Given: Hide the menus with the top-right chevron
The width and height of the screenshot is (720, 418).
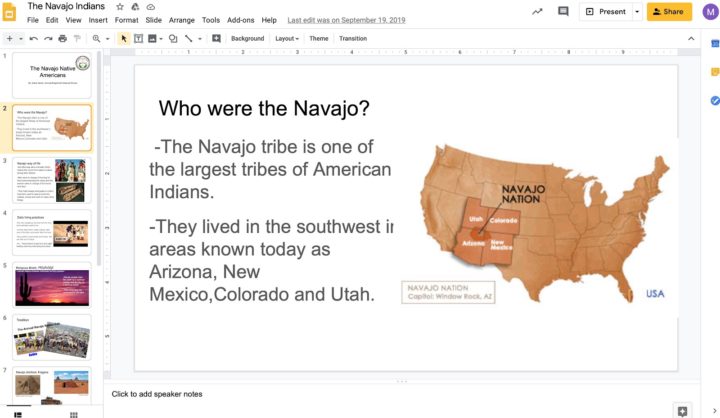Looking at the screenshot, I should 690,39.
